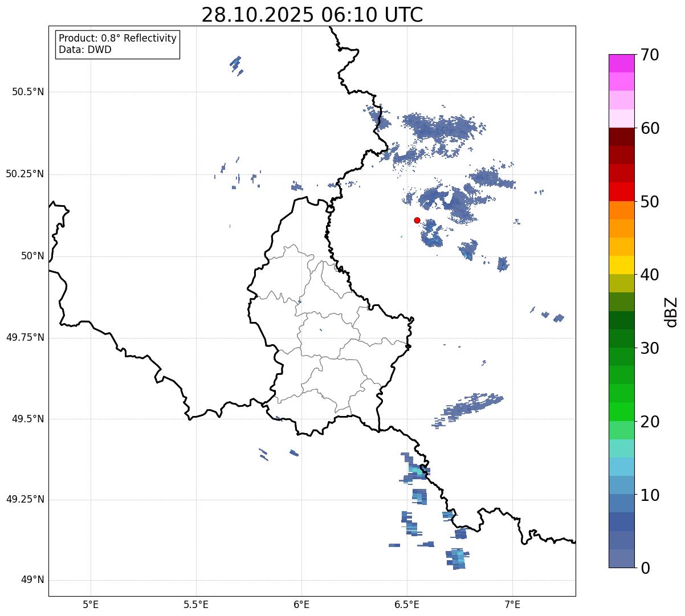Screen dimensions: 685x616
Task: Click the olive swatch just below 40 dBZ
Action: [x=622, y=283]
